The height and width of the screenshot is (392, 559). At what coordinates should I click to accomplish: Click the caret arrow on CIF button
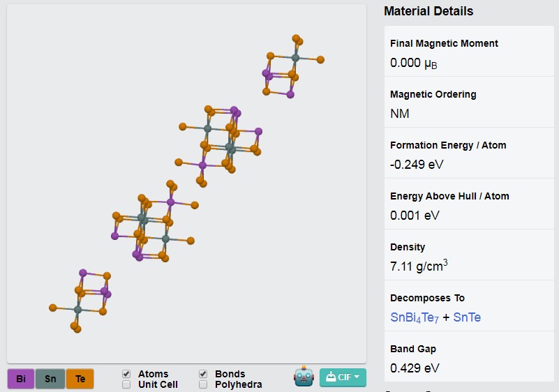tap(357, 377)
